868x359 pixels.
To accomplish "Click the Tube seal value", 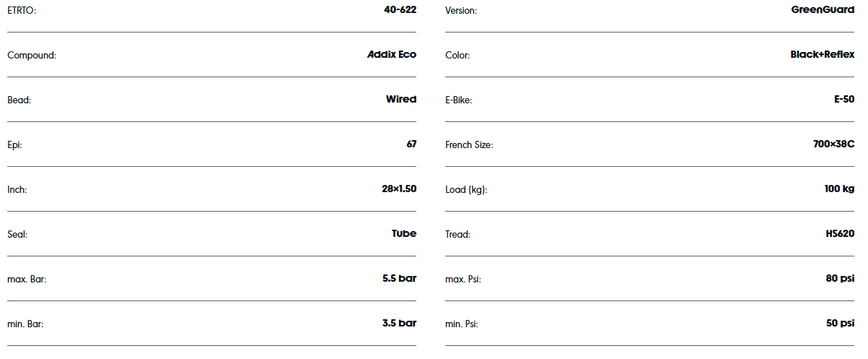I will coord(404,233).
